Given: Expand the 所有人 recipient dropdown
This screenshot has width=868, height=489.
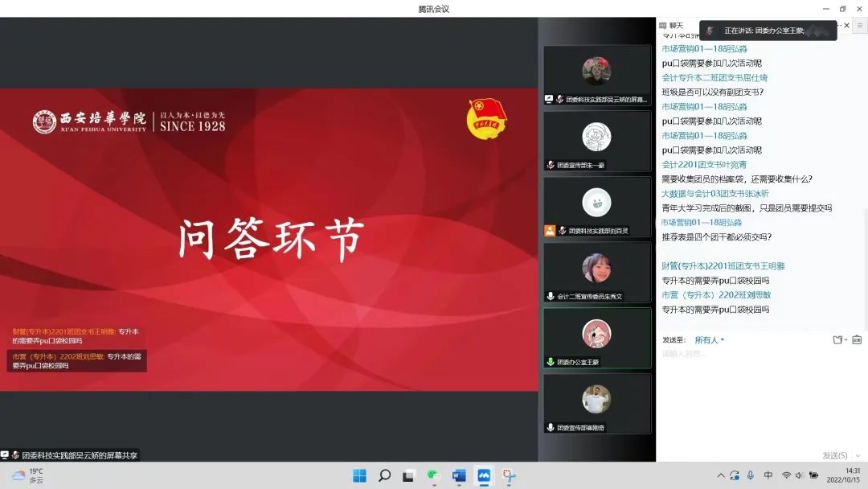Looking at the screenshot, I should 710,340.
